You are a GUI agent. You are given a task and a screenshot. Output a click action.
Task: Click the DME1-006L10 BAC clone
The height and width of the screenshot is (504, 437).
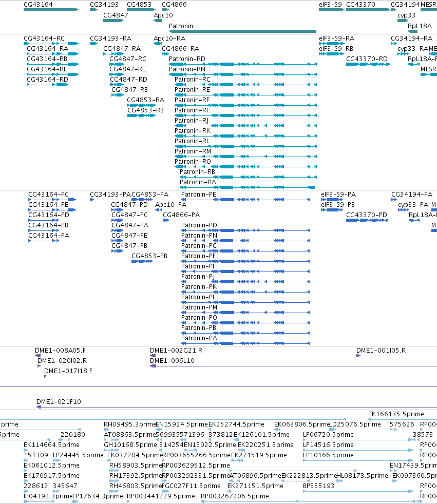(293, 366)
